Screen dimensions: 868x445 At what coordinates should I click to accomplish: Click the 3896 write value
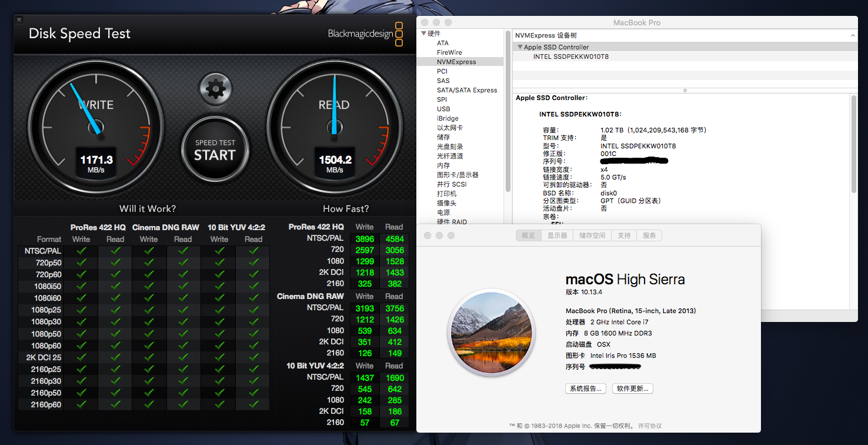point(364,239)
